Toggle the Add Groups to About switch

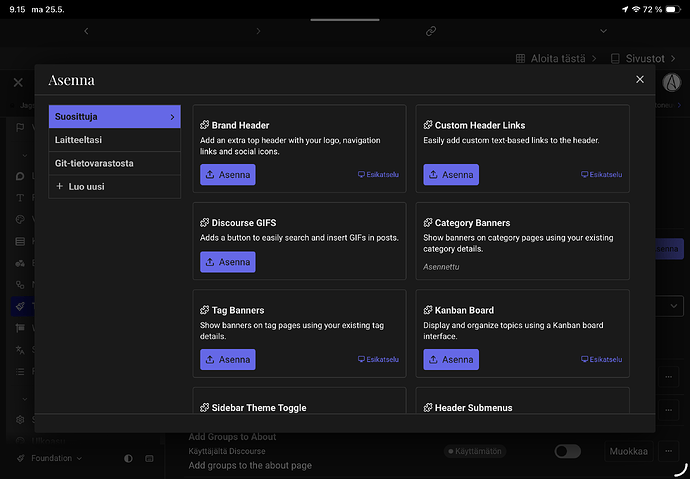pyautogui.click(x=568, y=451)
